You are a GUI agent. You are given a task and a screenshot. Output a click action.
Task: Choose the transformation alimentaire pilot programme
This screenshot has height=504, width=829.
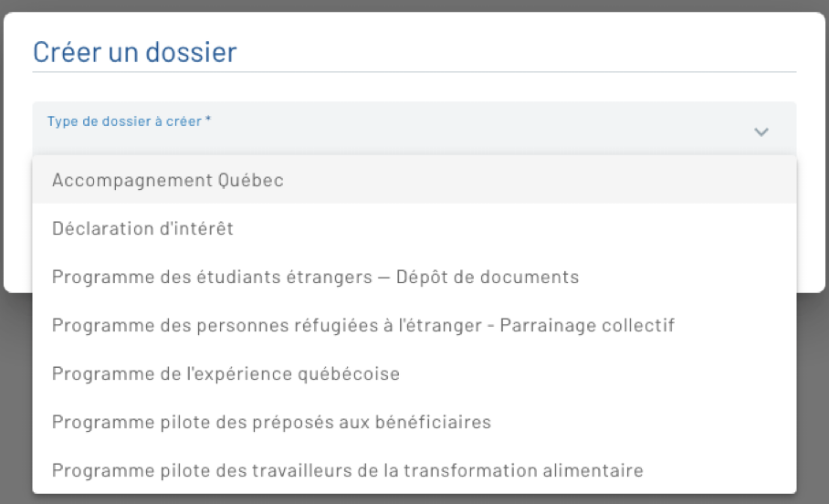pyautogui.click(x=348, y=471)
